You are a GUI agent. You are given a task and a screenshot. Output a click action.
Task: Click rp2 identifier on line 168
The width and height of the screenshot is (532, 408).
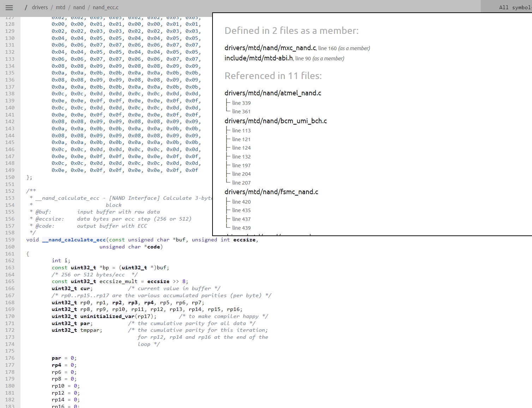pos(117,302)
